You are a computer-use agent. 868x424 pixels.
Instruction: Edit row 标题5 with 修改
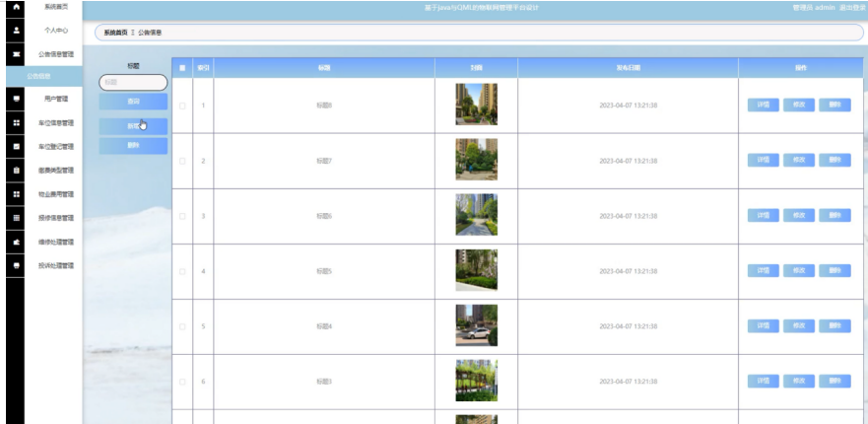coord(799,270)
